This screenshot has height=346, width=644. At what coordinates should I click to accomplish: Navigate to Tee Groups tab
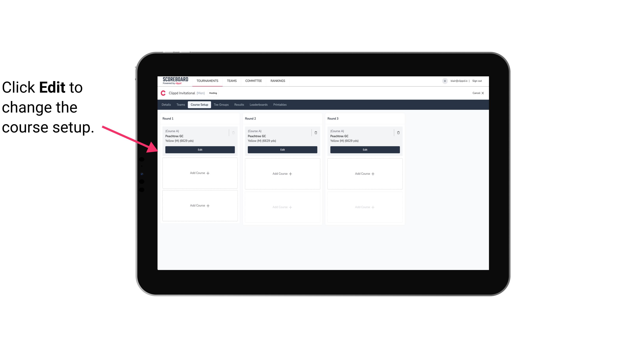coord(221,104)
